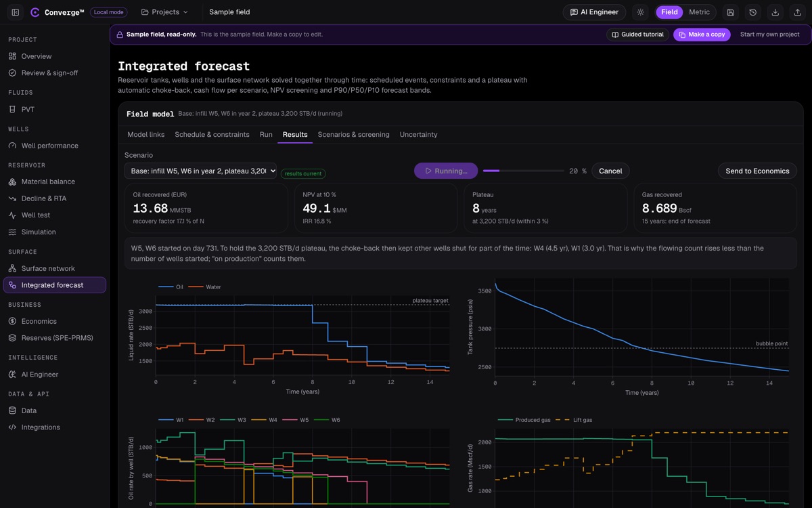Open Surface network page
This screenshot has height=508, width=812.
[x=54, y=268]
